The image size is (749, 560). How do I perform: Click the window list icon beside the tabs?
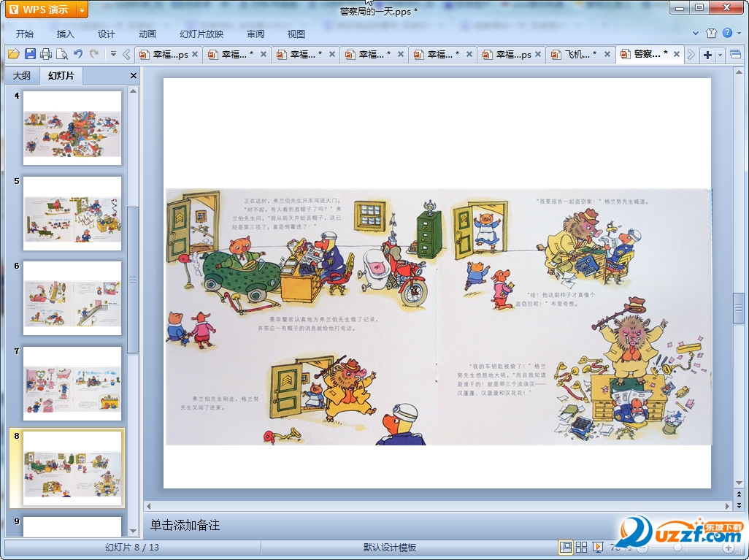tap(736, 55)
